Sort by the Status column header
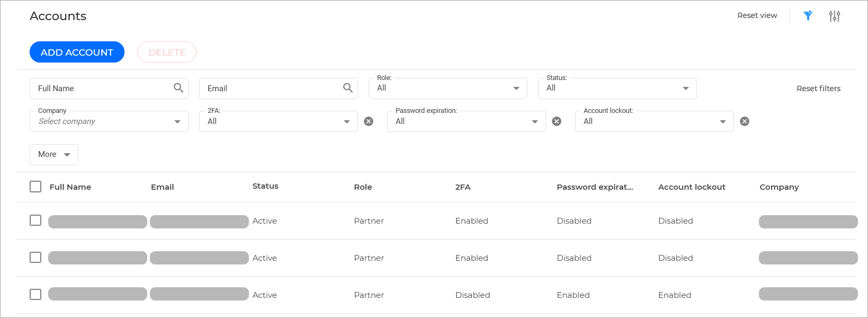Screen dimensions: 868x318 [265, 186]
